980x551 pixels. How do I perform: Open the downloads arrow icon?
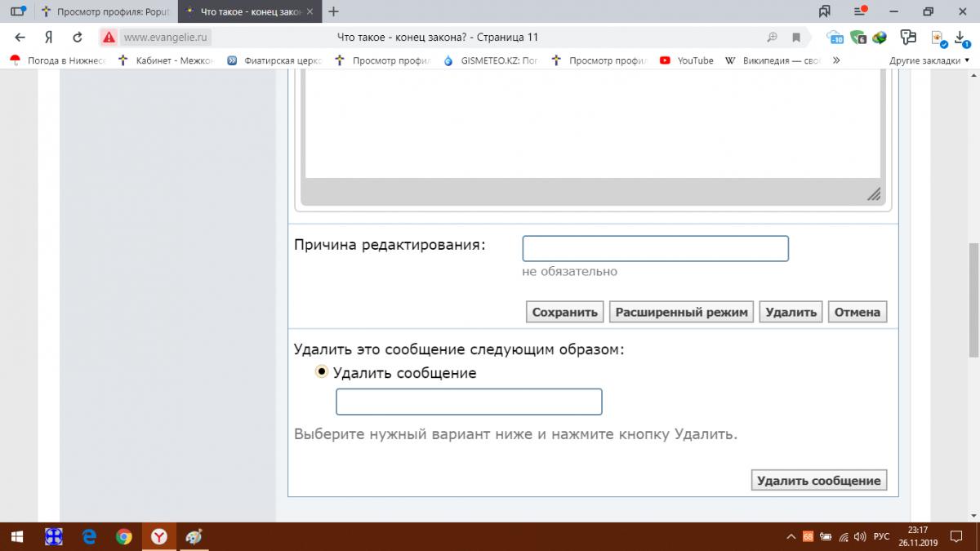[x=962, y=38]
